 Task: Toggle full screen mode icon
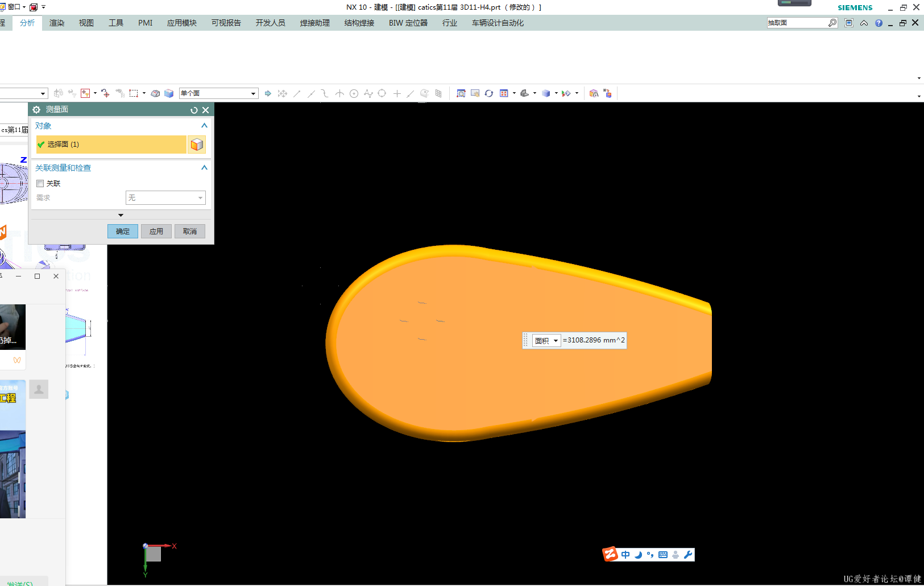[x=849, y=23]
